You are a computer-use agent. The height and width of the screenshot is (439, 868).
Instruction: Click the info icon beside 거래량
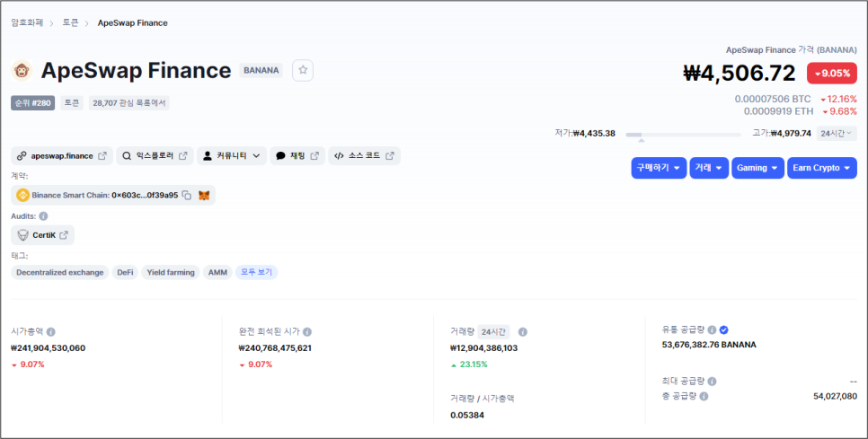point(523,332)
